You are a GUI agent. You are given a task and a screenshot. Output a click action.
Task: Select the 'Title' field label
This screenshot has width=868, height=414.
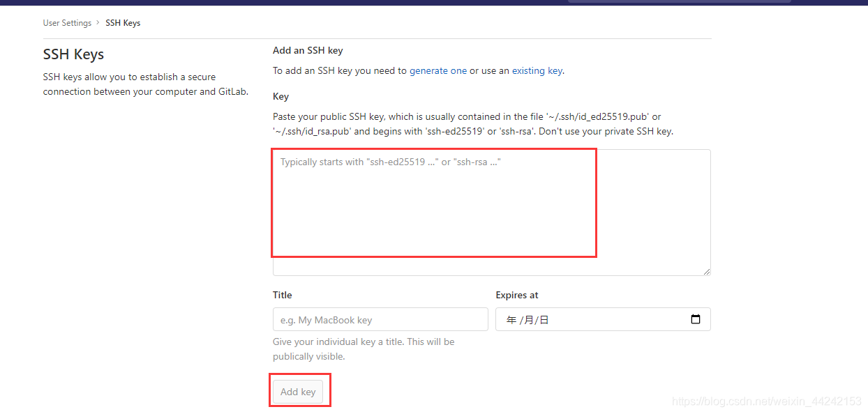tap(283, 295)
